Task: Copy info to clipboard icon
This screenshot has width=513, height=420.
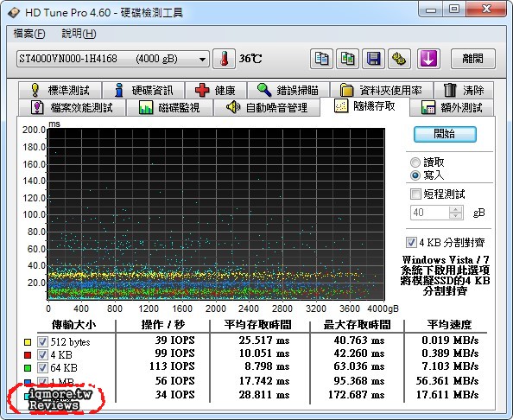Action: tap(321, 59)
